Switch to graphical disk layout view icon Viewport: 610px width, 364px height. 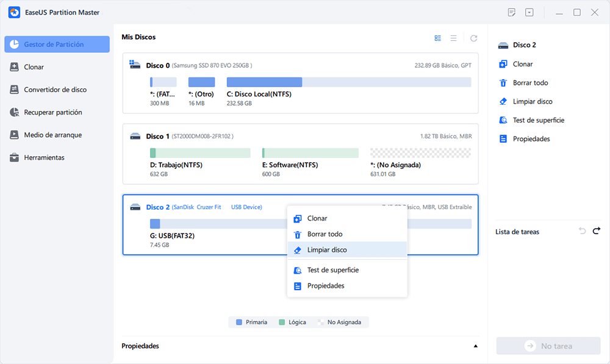(x=437, y=38)
